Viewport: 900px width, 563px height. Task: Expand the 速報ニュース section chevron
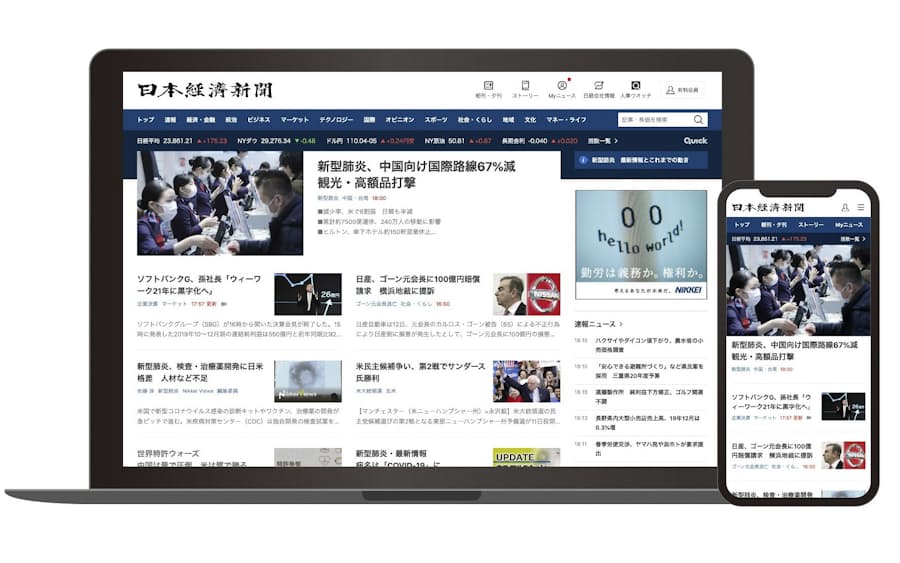(x=621, y=324)
